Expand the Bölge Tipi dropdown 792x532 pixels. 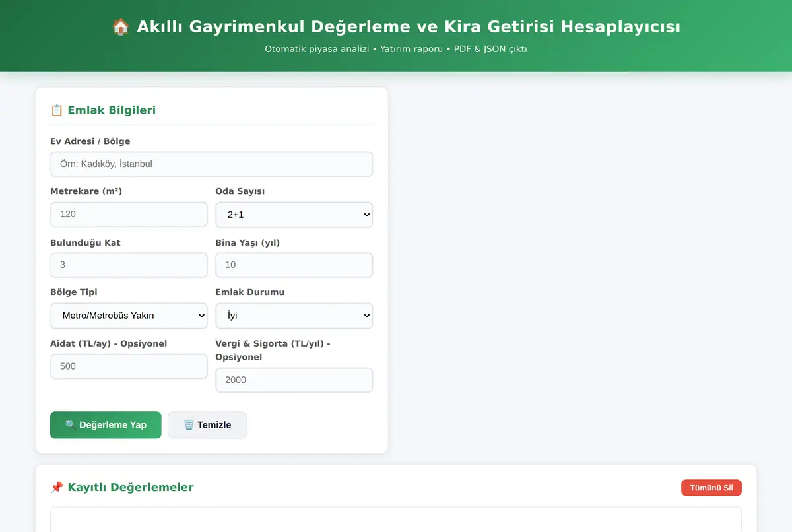pyautogui.click(x=129, y=316)
